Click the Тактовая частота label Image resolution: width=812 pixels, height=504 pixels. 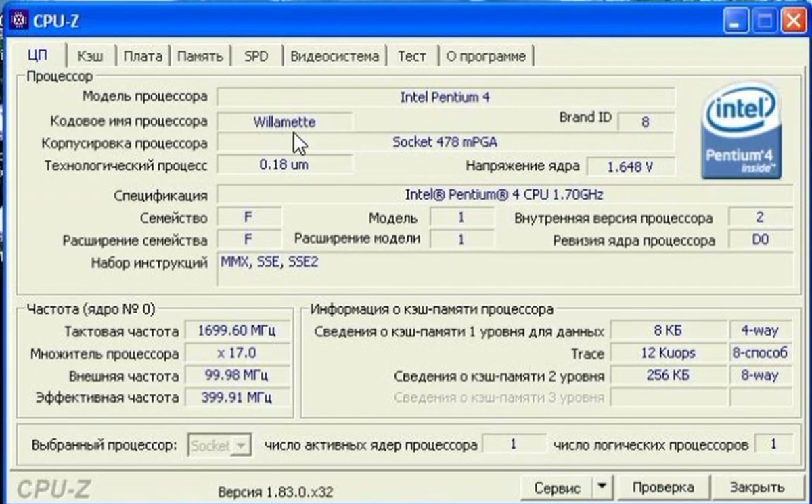tap(122, 331)
